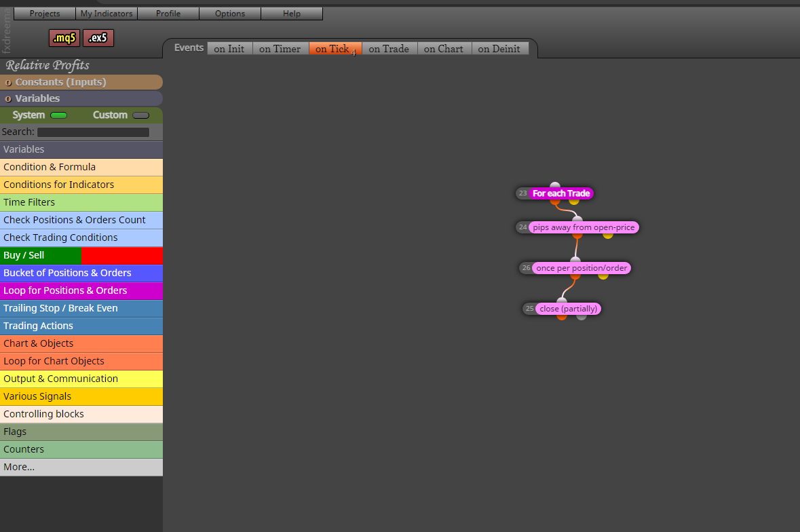Select the once per position/order block
This screenshot has width=800, height=532.
click(582, 268)
